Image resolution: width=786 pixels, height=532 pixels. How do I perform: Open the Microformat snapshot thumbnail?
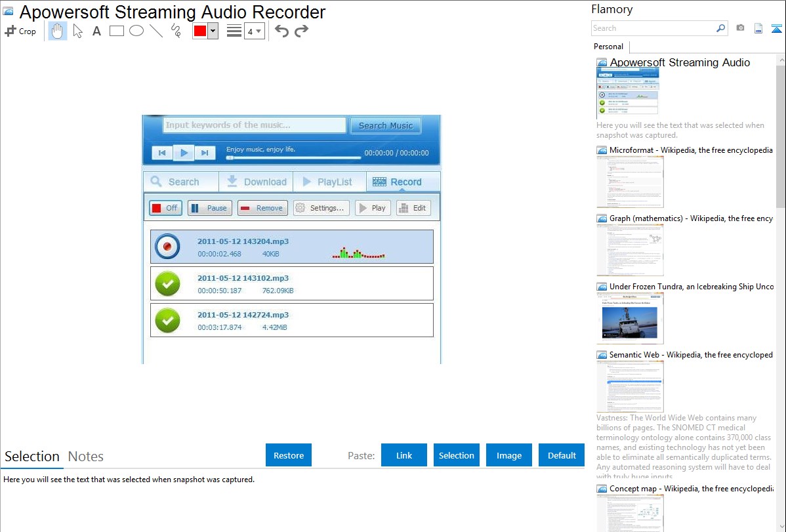pyautogui.click(x=630, y=182)
